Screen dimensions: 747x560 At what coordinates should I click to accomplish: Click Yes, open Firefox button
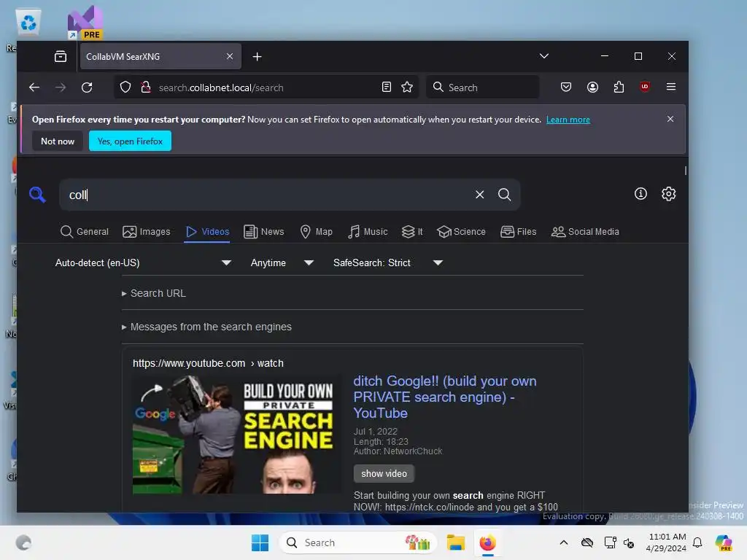(x=130, y=141)
